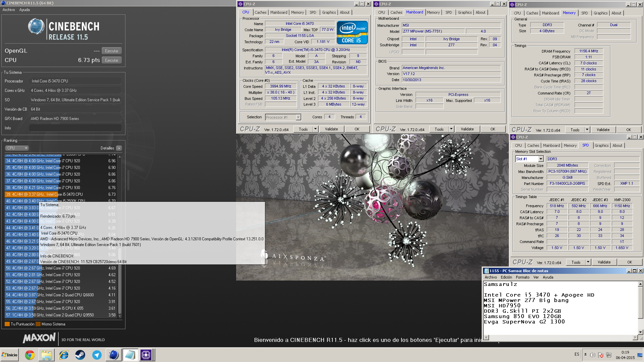Click Tools button in CPU-Z SPD window
The image size is (644, 362).
pyautogui.click(x=576, y=262)
